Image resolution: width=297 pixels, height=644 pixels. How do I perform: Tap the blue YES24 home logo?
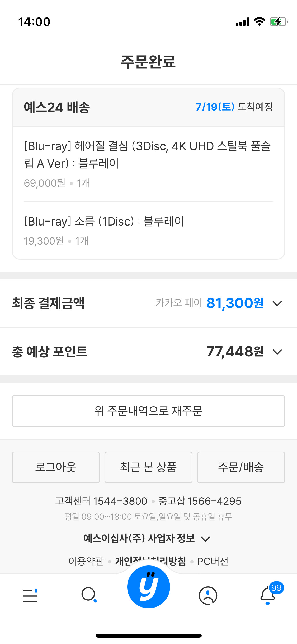tap(148, 587)
